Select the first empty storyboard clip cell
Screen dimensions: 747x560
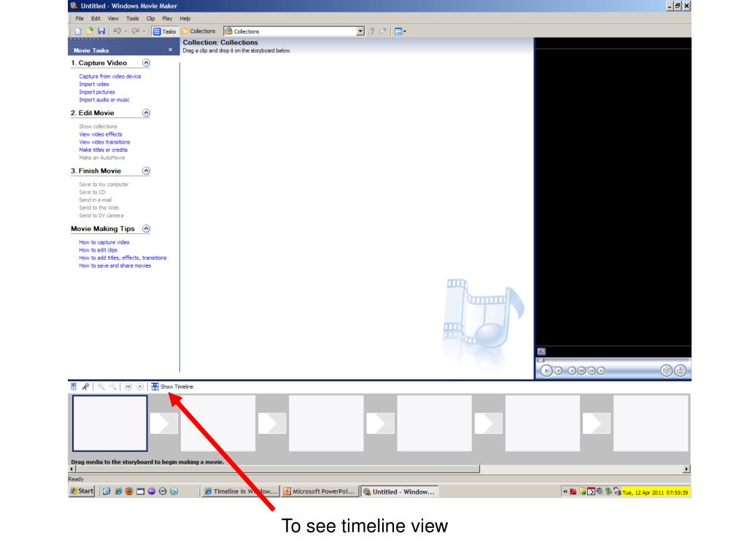110,424
